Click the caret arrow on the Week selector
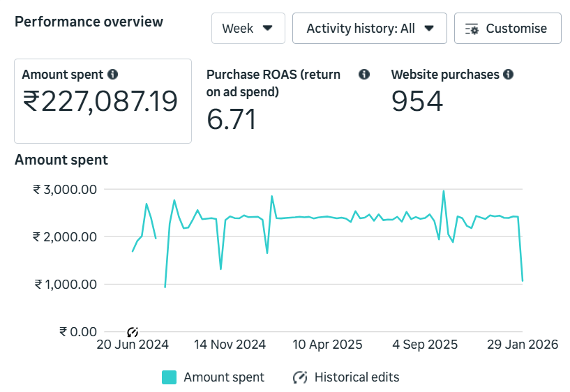The image size is (570, 392). pos(267,29)
